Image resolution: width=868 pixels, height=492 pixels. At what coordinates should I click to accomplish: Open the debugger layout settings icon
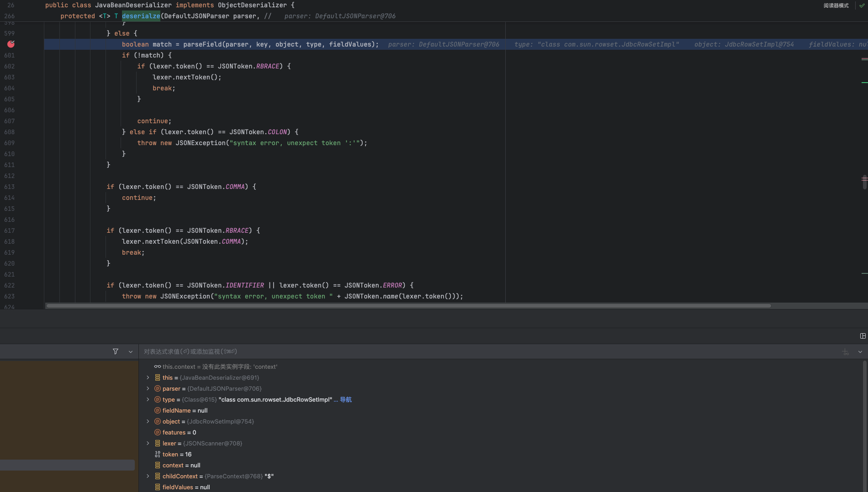pos(863,336)
